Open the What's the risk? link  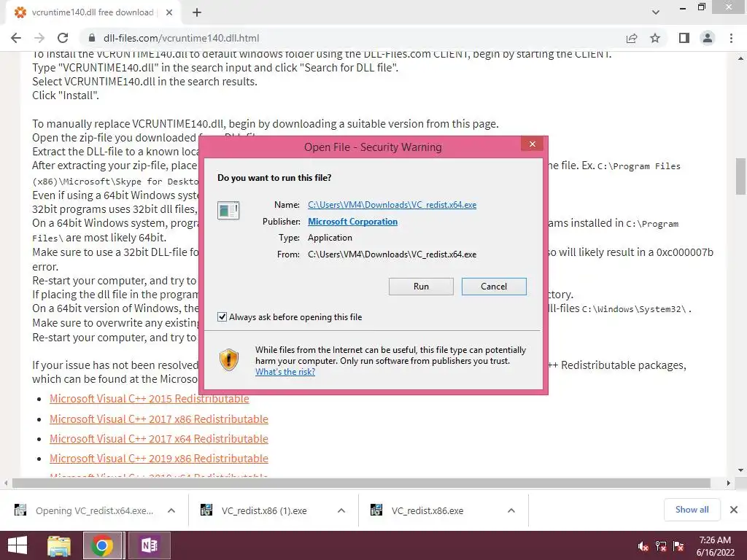coord(285,372)
